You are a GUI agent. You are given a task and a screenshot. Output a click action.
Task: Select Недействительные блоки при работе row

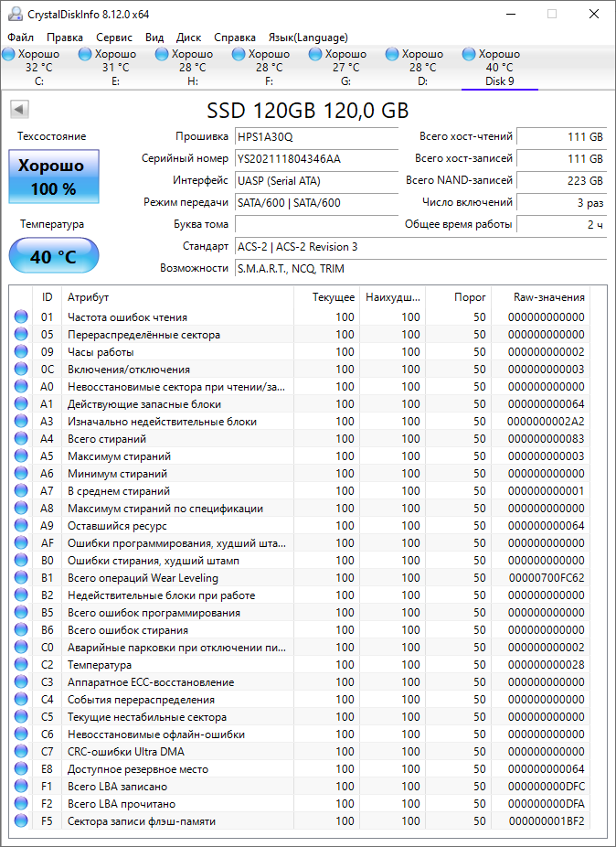(300, 595)
